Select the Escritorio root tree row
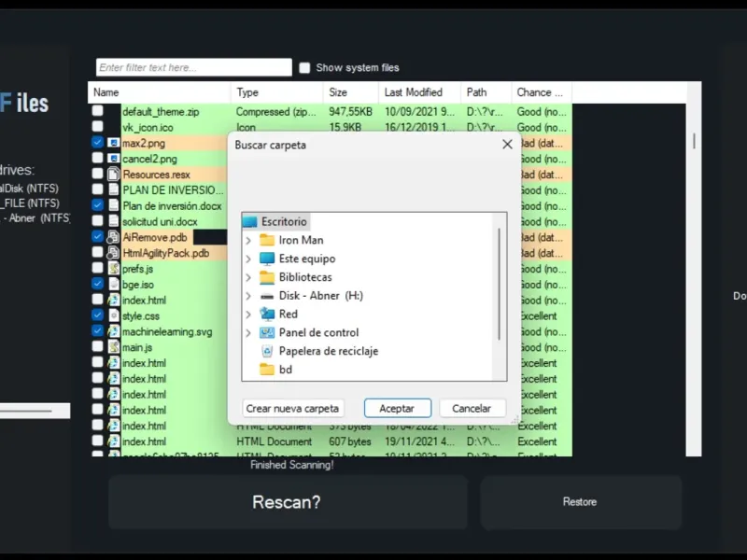The height and width of the screenshot is (560, 747). (x=275, y=222)
